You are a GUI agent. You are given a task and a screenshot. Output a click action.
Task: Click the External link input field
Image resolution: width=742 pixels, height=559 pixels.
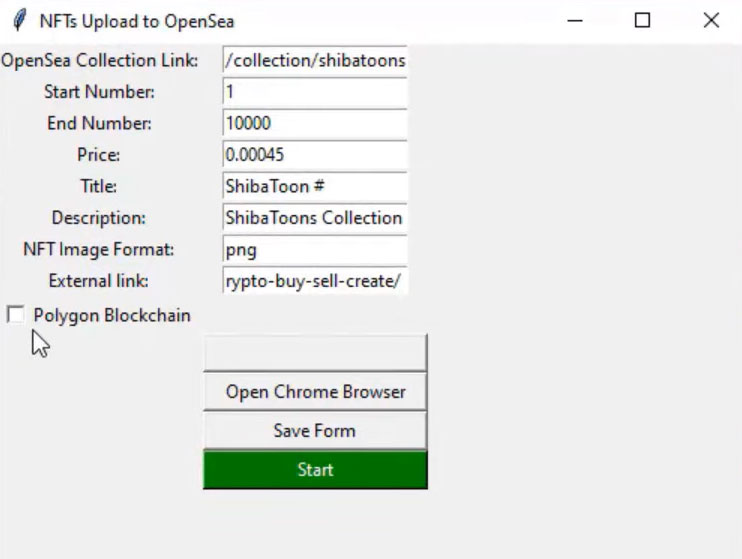click(315, 281)
